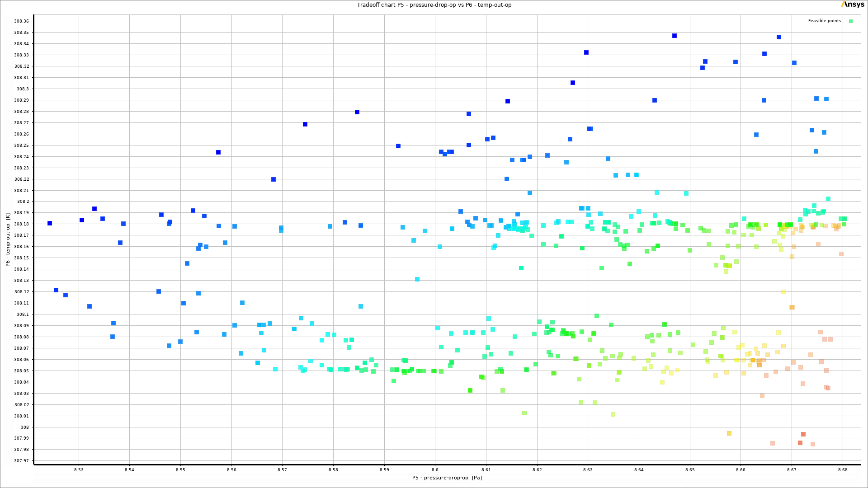868x488 pixels.
Task: Click the P6 - temp-out-op y-axis label
Action: coord(8,240)
